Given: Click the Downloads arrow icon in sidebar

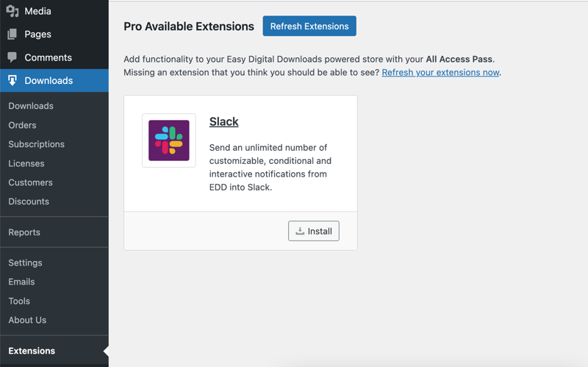Looking at the screenshot, I should pos(12,80).
